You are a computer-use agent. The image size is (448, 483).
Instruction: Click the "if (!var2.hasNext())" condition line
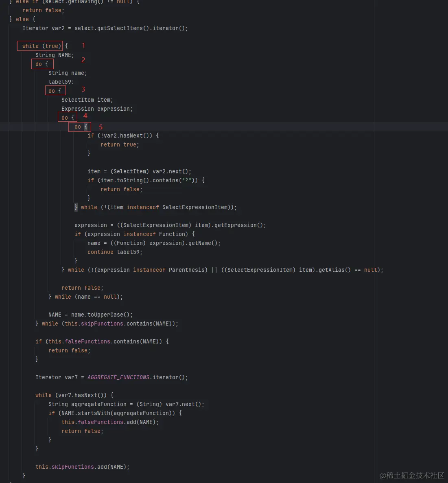tap(123, 136)
